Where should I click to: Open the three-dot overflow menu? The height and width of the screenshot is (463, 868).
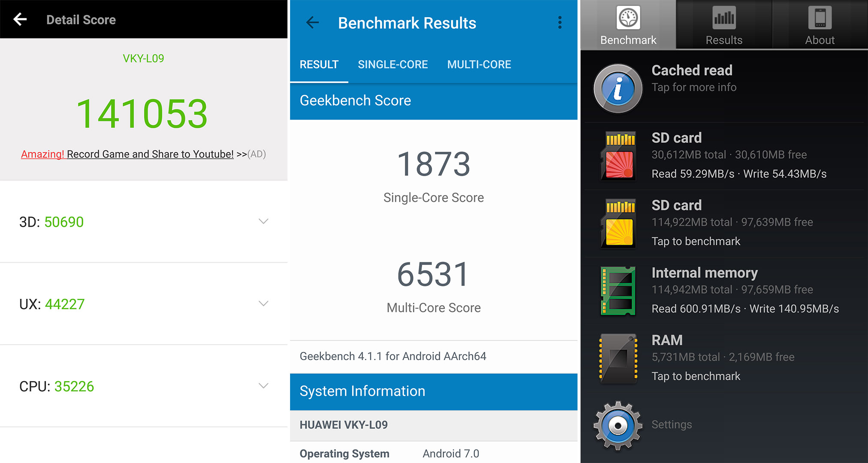560,23
